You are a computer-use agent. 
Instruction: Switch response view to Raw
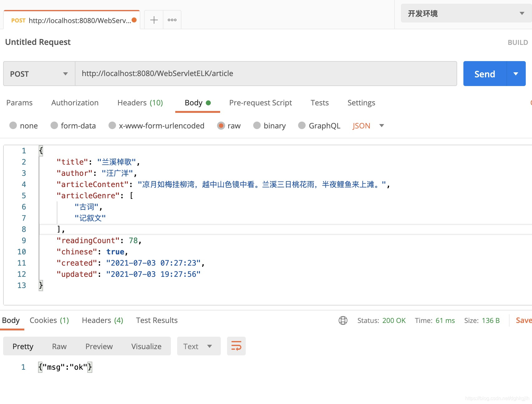click(x=59, y=346)
